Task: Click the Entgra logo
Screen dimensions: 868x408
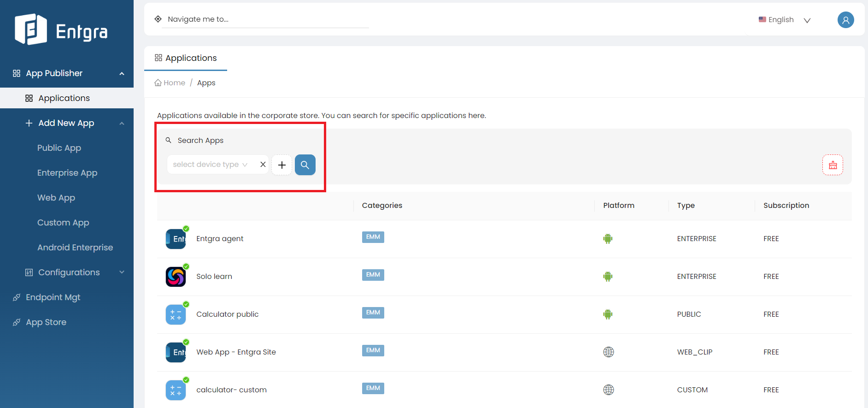Action: (x=61, y=30)
